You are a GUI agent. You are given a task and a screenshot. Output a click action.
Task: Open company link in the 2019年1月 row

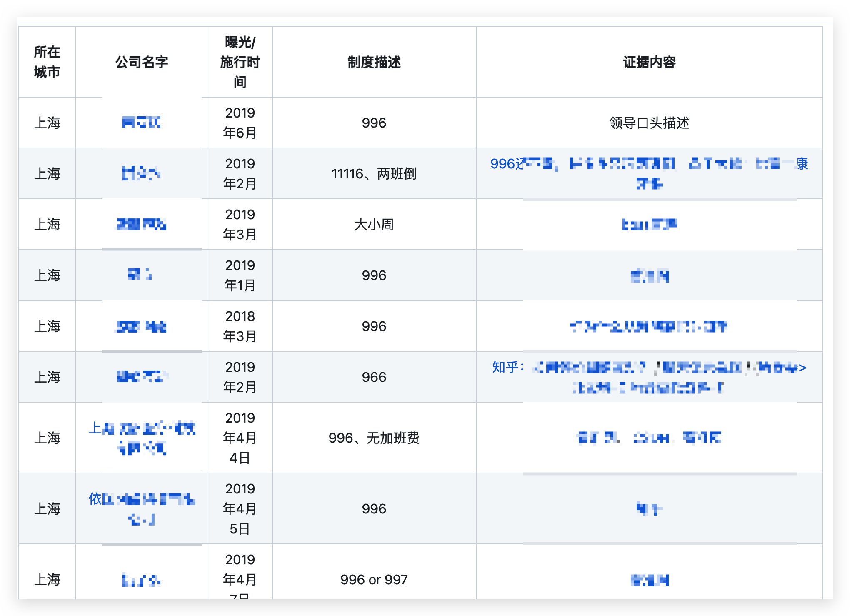140,275
